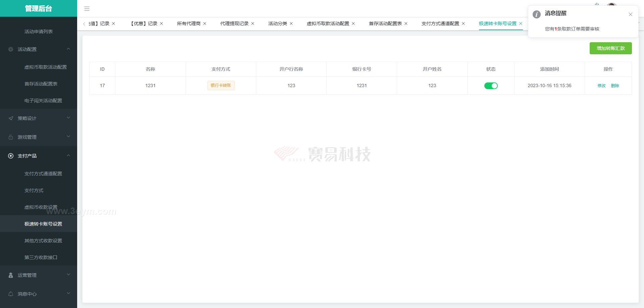Viewport: 644px width, 308px height.
Task: Close the 消息提醒 notification popup
Action: [630, 14]
